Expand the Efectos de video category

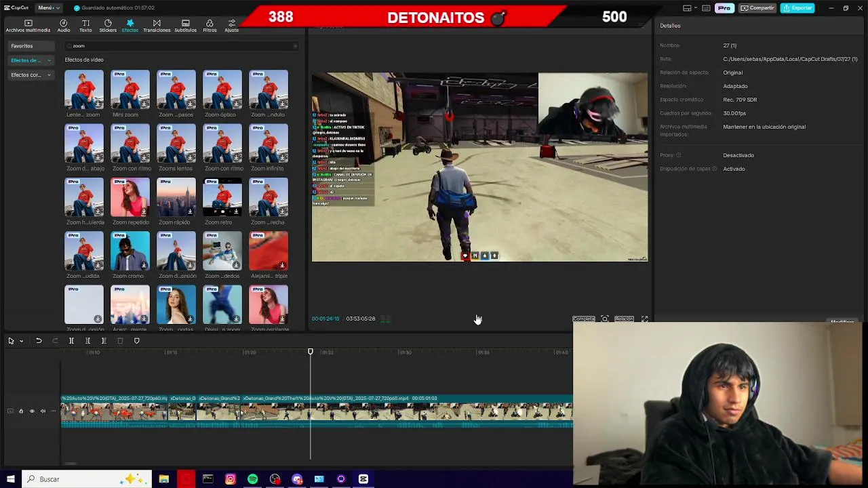coord(31,60)
